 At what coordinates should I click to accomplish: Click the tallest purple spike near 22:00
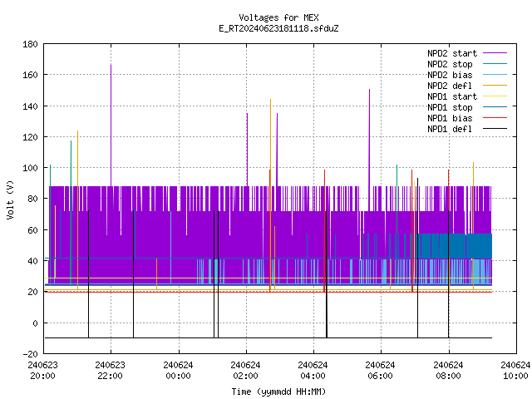tap(111, 125)
